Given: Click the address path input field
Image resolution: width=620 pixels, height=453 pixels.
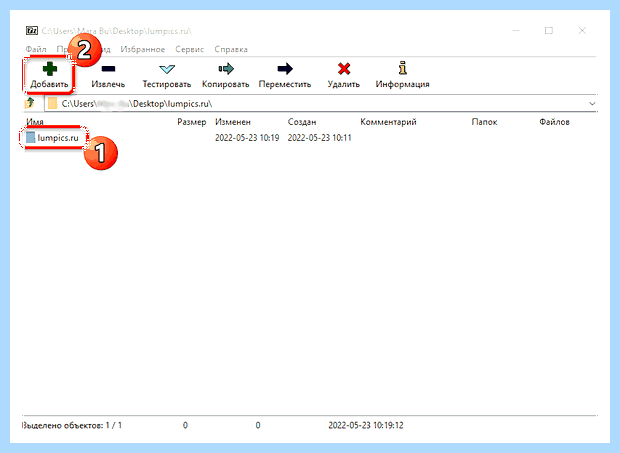Looking at the screenshot, I should 321,104.
